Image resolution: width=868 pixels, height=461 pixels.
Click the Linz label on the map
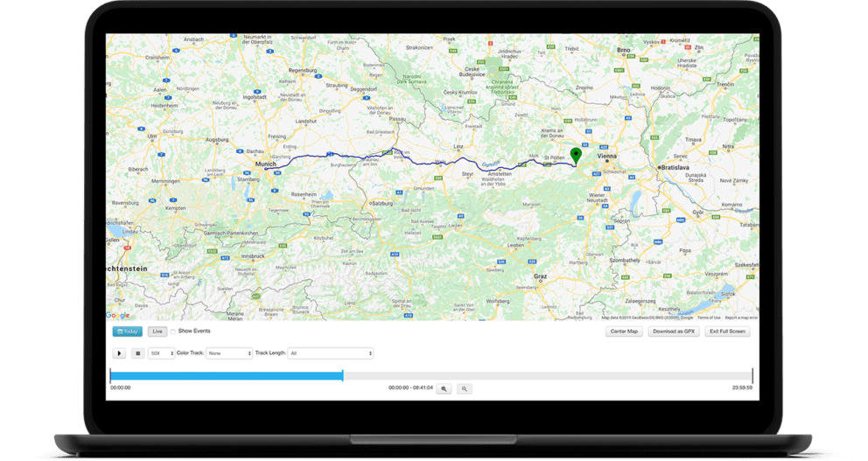tap(458, 147)
